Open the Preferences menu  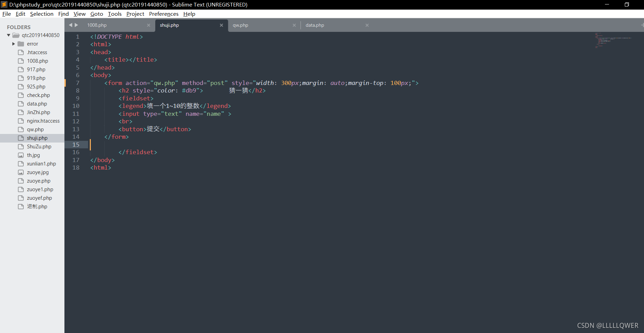[164, 14]
